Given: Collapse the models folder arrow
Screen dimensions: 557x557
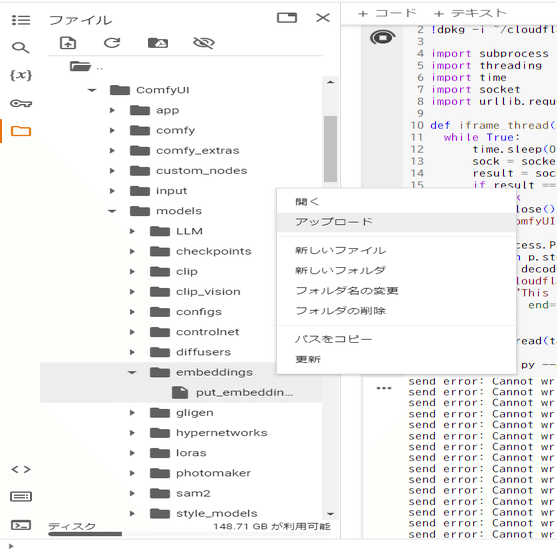Looking at the screenshot, I should tap(112, 211).
